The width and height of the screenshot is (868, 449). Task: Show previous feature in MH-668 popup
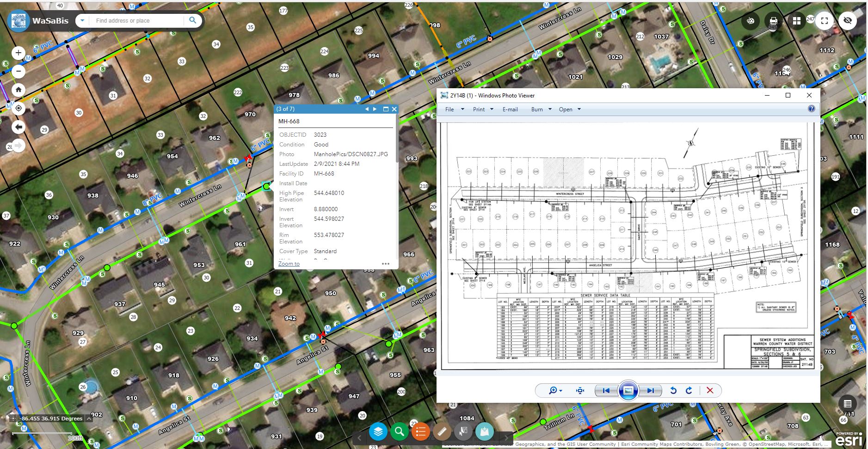point(367,109)
